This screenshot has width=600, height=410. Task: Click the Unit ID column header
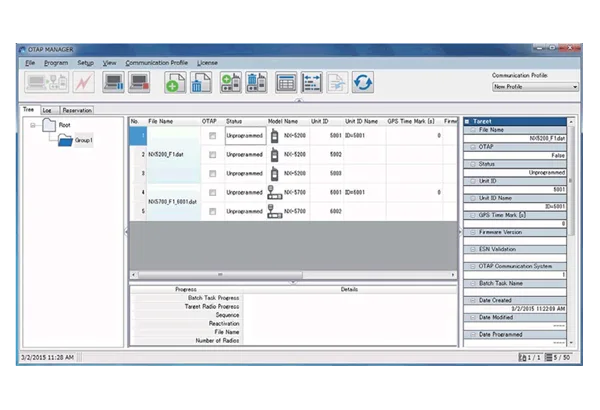point(326,121)
